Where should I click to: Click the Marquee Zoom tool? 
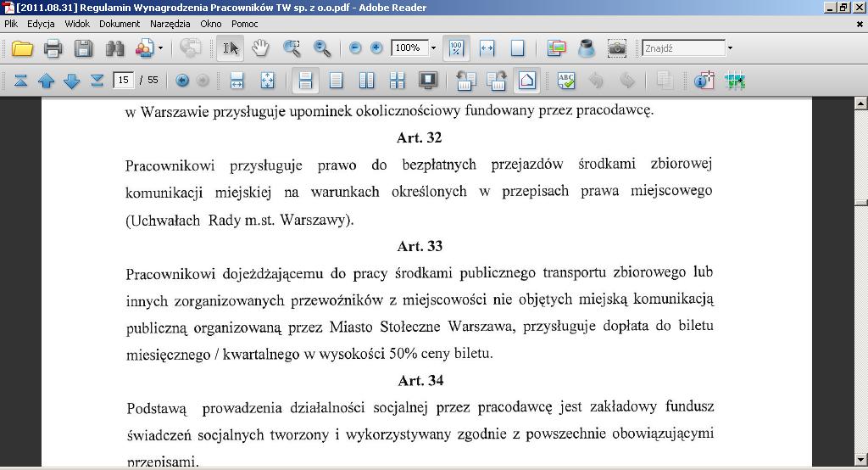tap(292, 48)
